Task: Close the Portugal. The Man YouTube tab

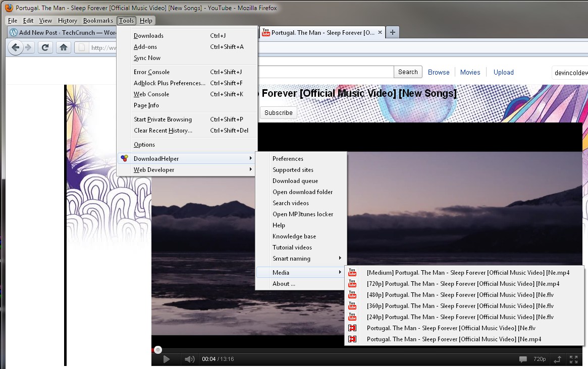Action: pos(380,32)
